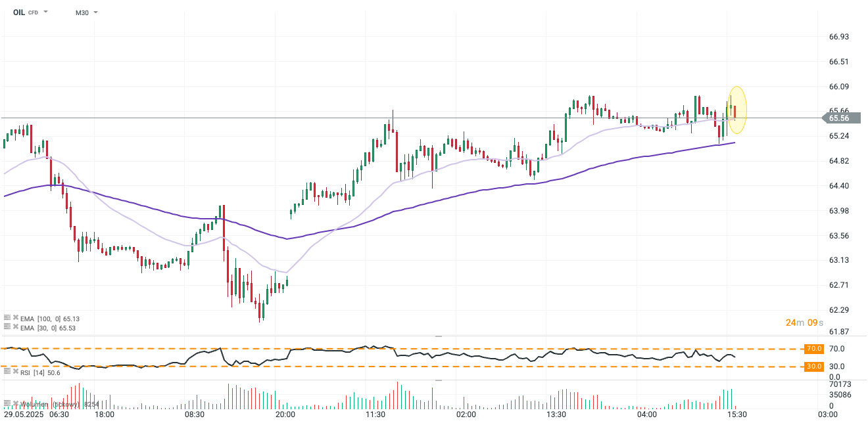Click the RSI 70.0 overbought level tag
This screenshot has height=425, width=868.
814,349
